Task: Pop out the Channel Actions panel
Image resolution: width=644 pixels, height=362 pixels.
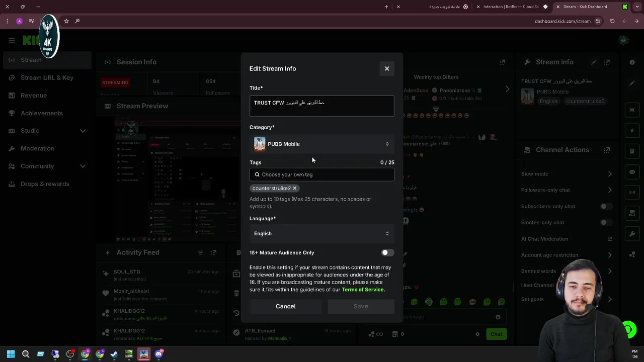Action: (x=607, y=150)
